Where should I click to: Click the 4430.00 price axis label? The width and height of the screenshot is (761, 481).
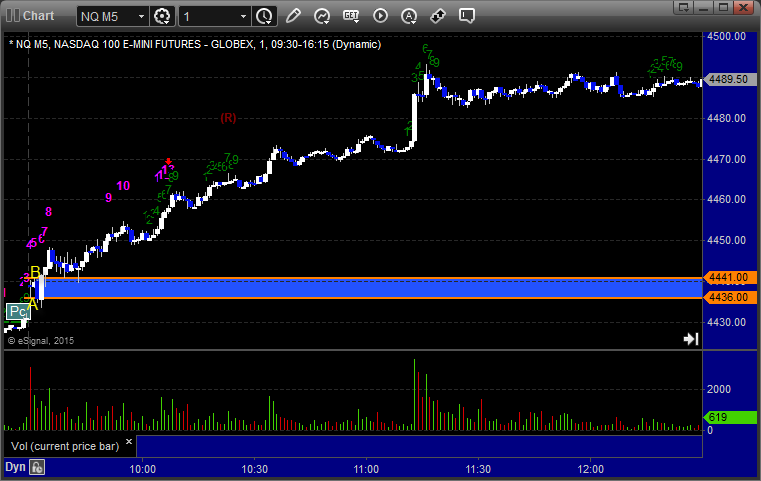point(727,322)
